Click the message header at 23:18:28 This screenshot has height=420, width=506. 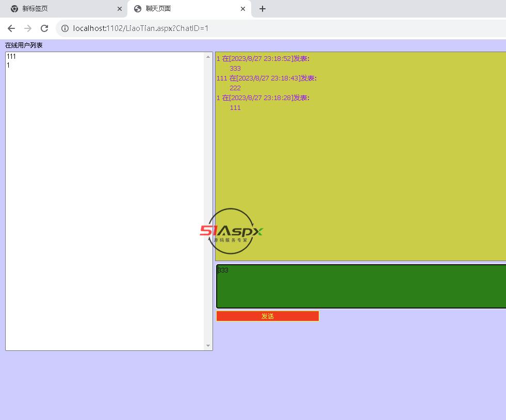263,98
